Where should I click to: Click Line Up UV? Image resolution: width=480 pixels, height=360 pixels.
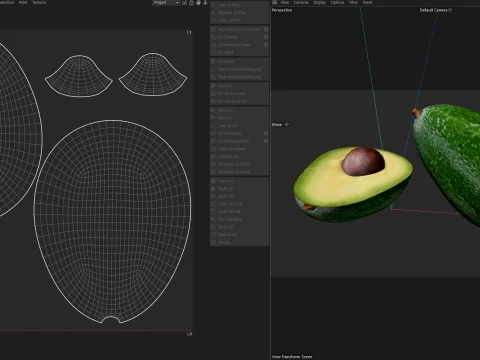[x=239, y=126]
